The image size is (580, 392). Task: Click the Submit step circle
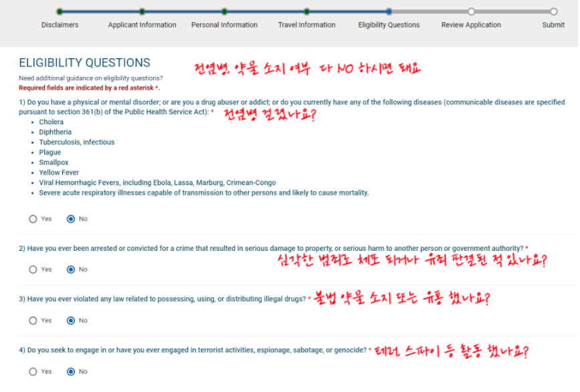pos(554,11)
